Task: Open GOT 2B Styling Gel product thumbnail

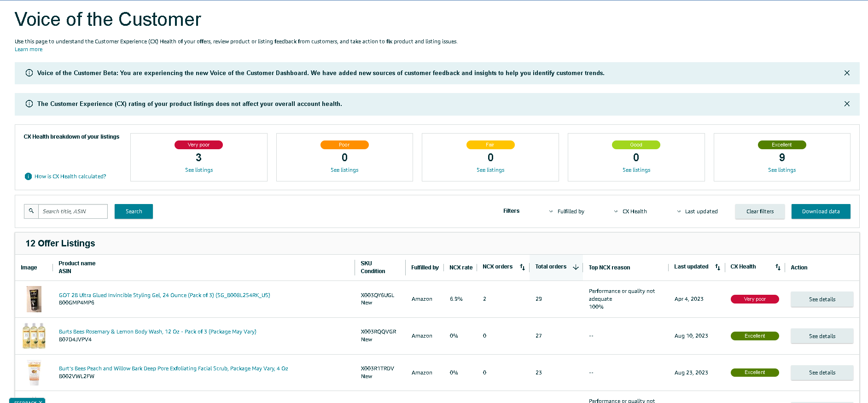Action: 34,299
